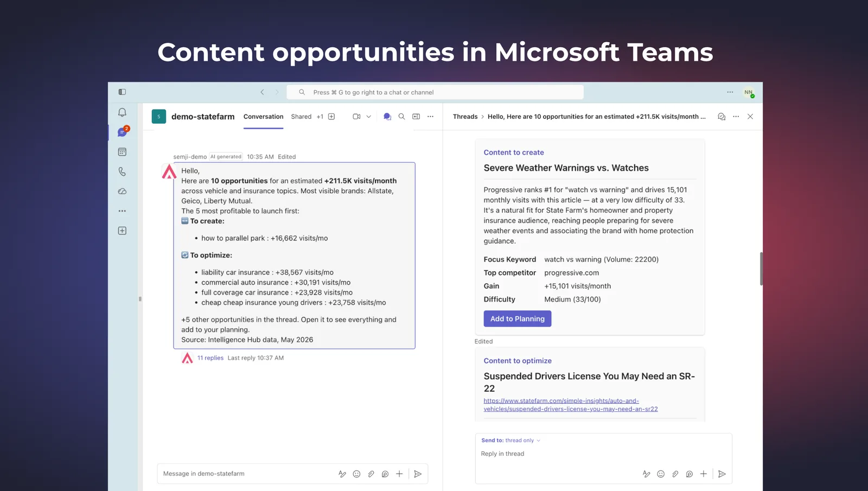
Task: Open the Activity bell
Action: [122, 112]
